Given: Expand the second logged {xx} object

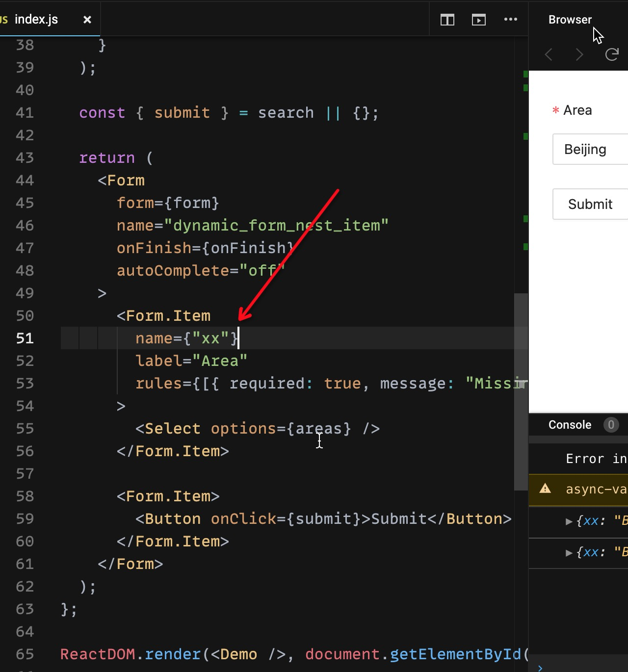Looking at the screenshot, I should coord(569,552).
